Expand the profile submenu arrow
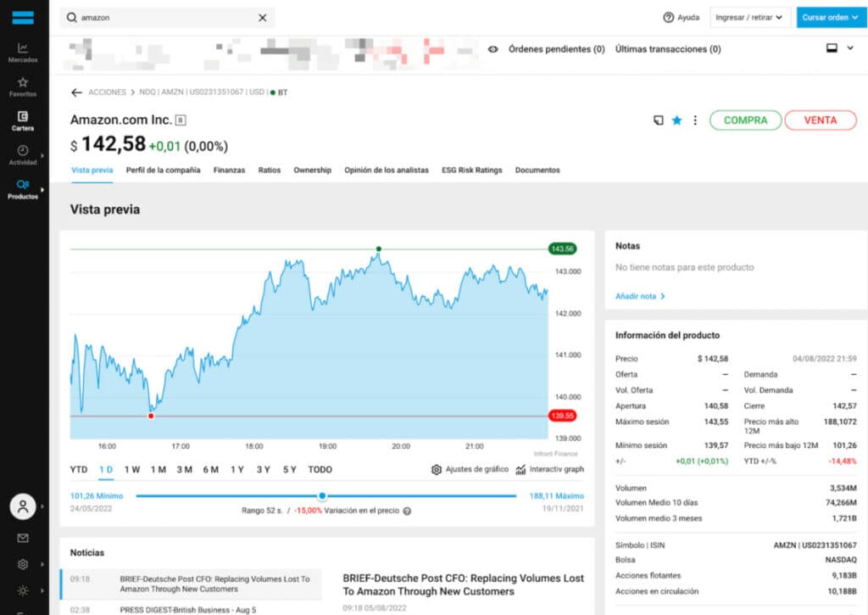This screenshot has height=615, width=868. pyautogui.click(x=42, y=506)
